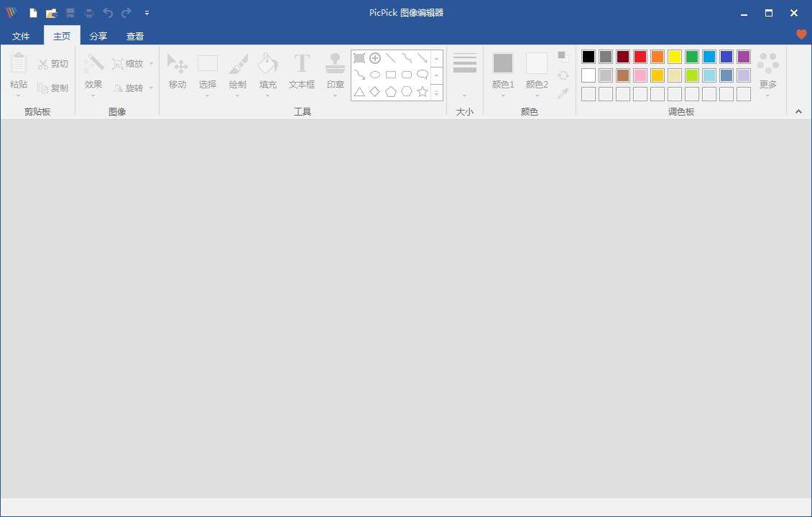Select the Fill (填充) bucket tool
The width and height of the screenshot is (812, 517).
point(267,71)
